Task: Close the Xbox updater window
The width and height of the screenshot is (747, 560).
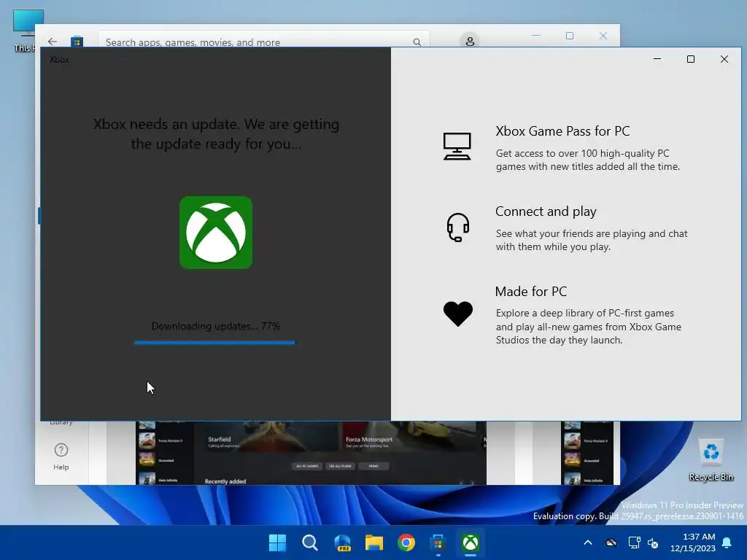Action: pos(724,59)
